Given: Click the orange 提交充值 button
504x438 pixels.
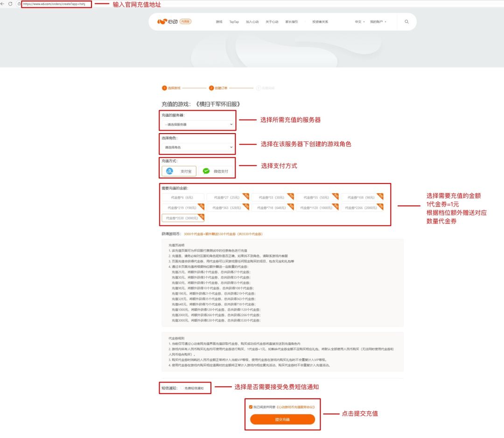Looking at the screenshot, I should [282, 419].
